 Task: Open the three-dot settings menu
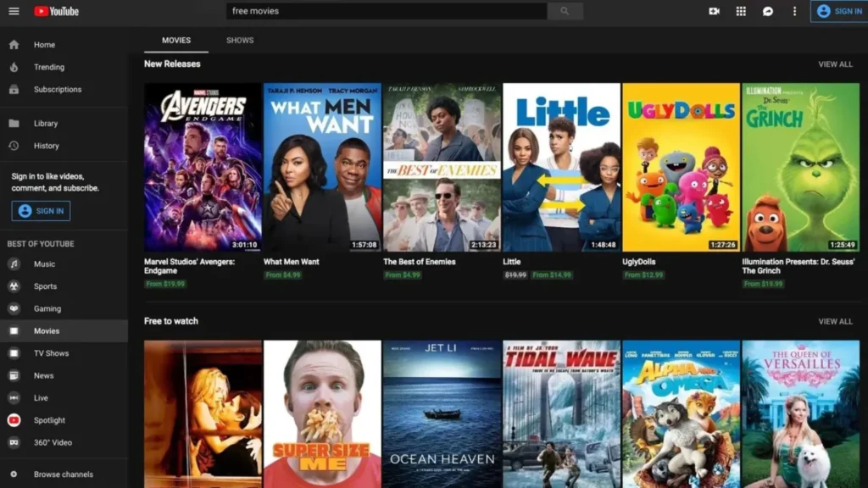pos(794,11)
